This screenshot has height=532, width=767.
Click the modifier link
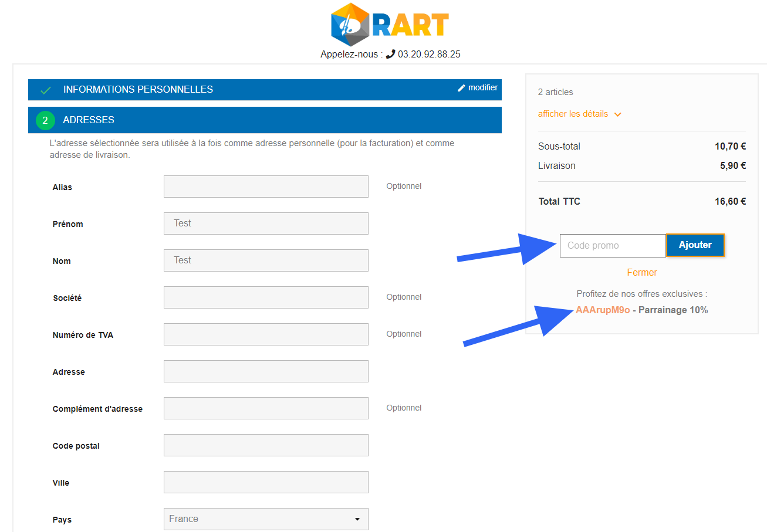point(482,87)
